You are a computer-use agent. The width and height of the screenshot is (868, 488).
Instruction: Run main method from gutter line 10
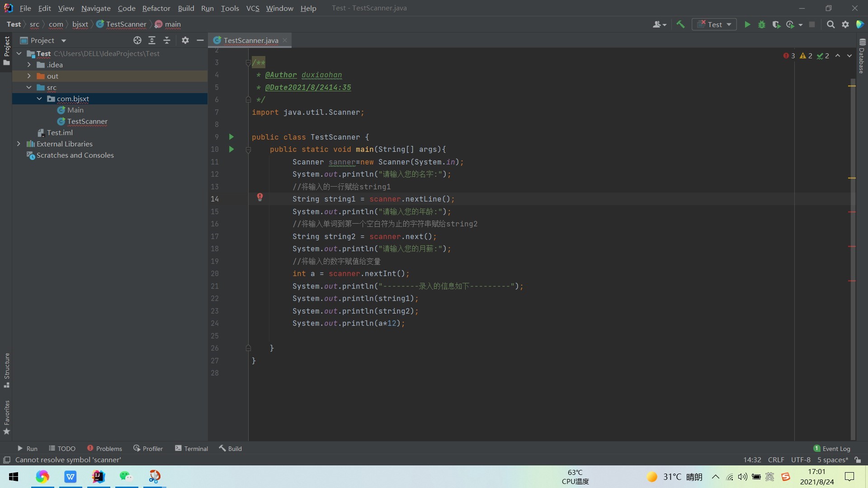[231, 149]
